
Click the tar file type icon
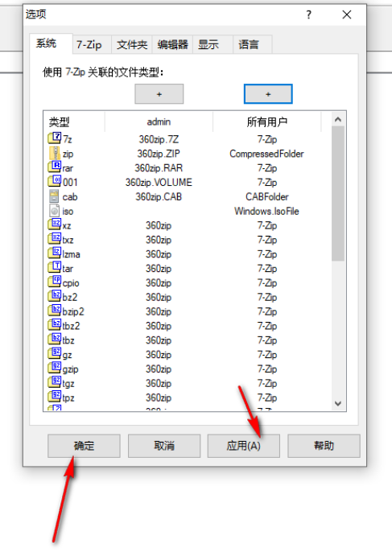(x=54, y=268)
